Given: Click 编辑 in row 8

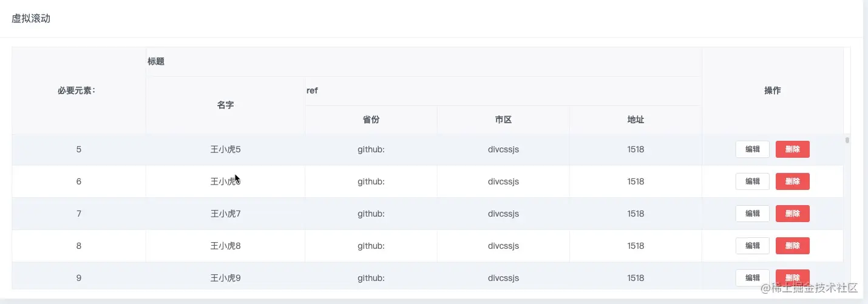Looking at the screenshot, I should coord(753,246).
